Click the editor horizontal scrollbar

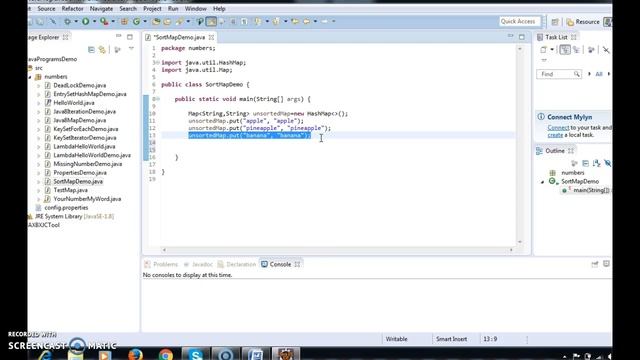pos(337,250)
